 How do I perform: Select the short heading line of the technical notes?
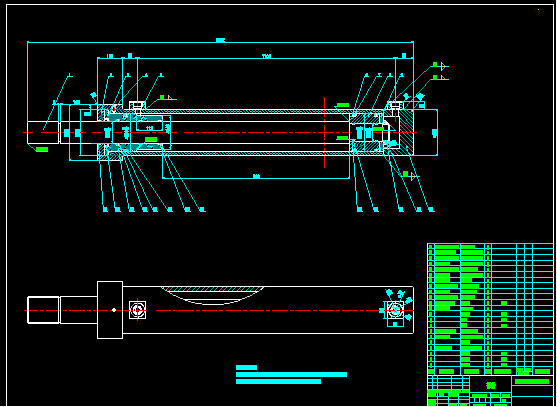[x=246, y=368]
